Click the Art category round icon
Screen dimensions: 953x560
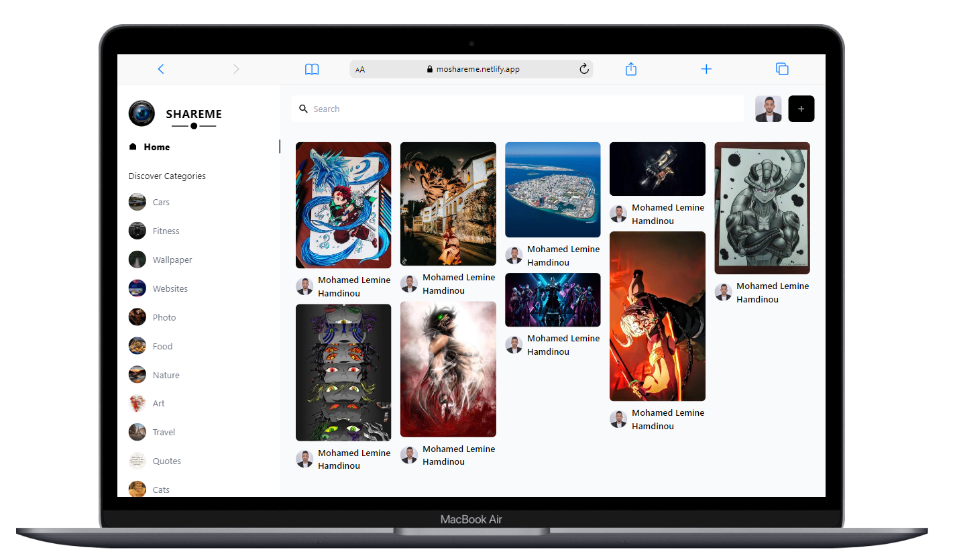[137, 403]
